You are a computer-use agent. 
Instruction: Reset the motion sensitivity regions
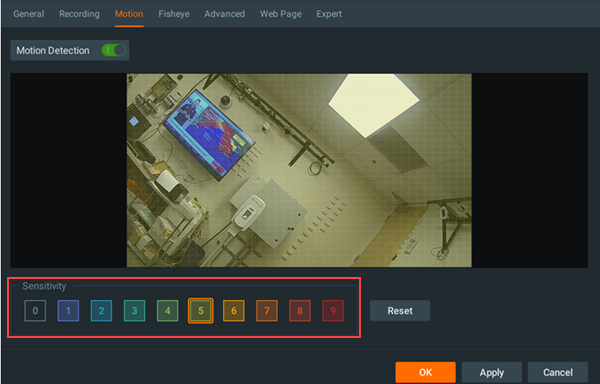(400, 311)
